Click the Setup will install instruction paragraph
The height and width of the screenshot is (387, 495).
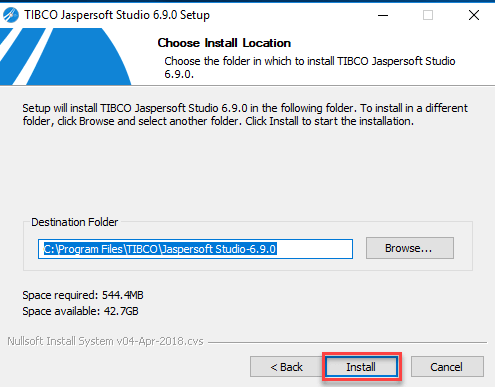pos(245,114)
